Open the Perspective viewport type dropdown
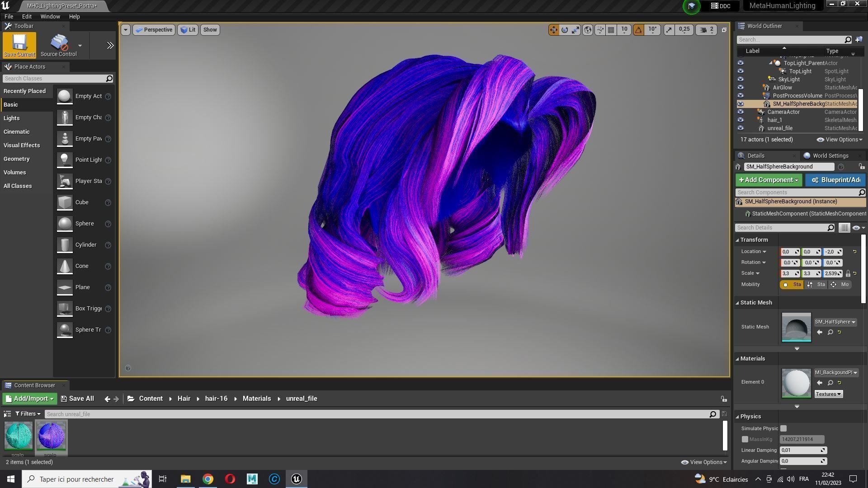Viewport: 868px width, 488px height. [154, 30]
